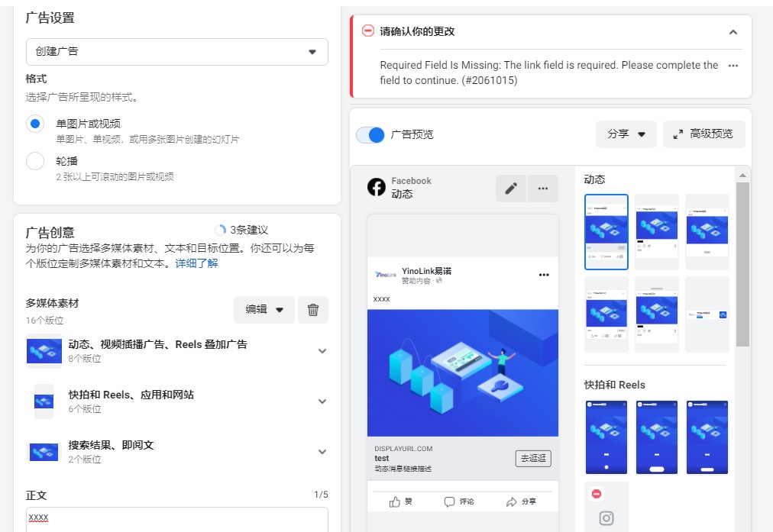Select the small banner 动态 thumbnail
This screenshot has height=532, width=773.
click(x=707, y=314)
